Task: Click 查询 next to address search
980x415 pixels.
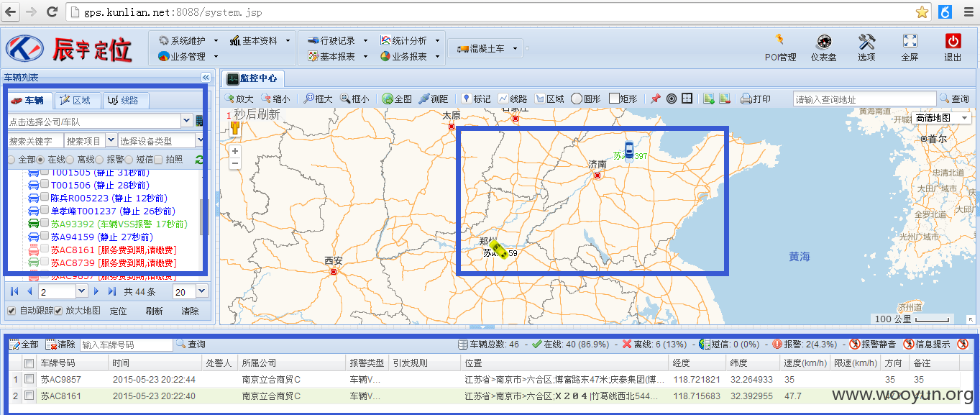Action: tap(954, 99)
